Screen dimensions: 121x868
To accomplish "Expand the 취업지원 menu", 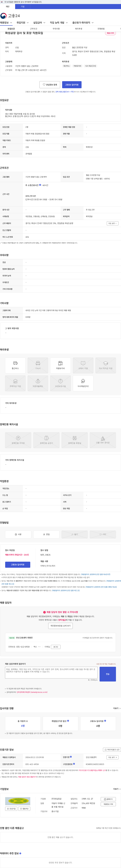I will (x=23, y=23).
